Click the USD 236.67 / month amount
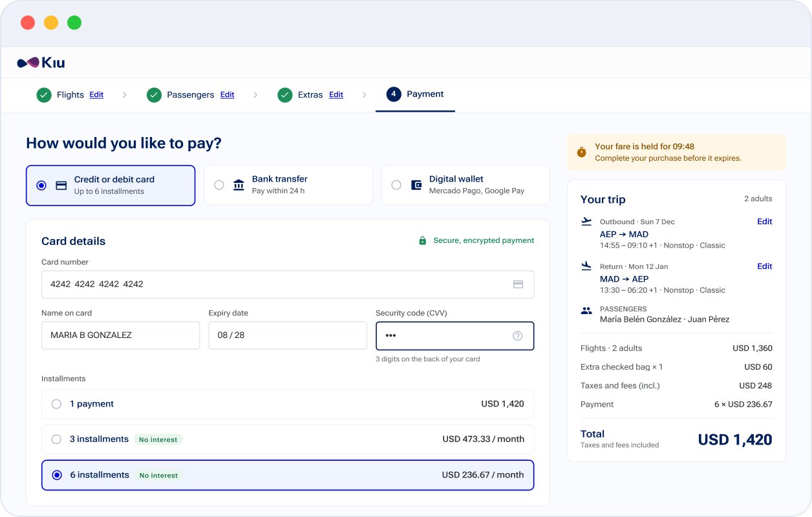Screen dimensions: 812x517 point(483,475)
